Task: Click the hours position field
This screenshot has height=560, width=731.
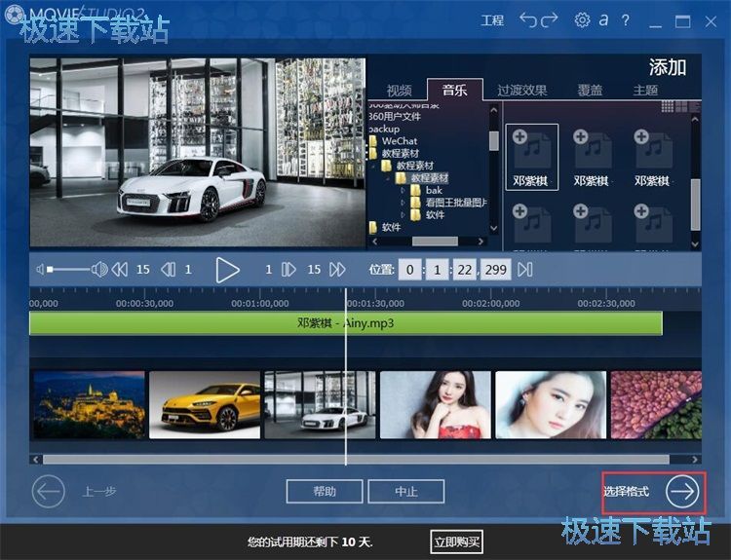Action: click(409, 270)
